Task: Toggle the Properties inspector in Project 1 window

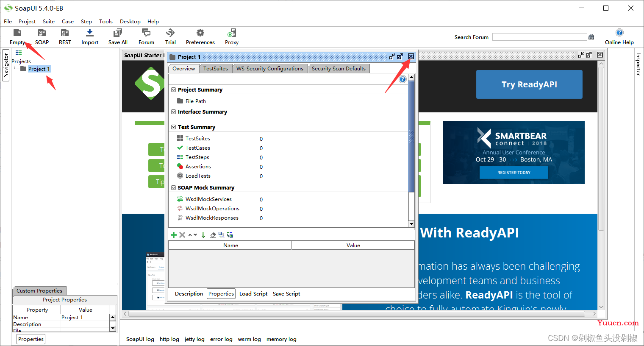Action: coord(221,294)
